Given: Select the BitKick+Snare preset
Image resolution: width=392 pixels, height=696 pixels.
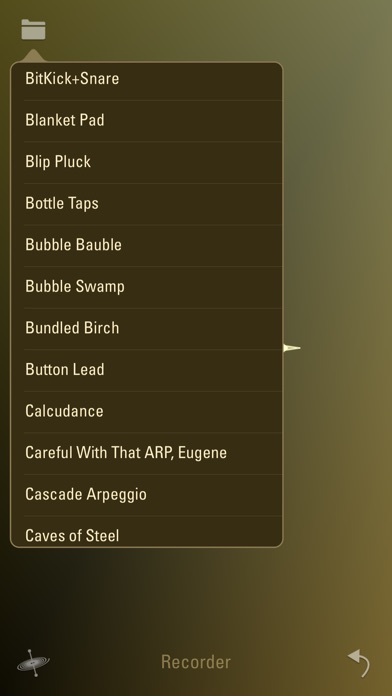Looking at the screenshot, I should (x=147, y=79).
